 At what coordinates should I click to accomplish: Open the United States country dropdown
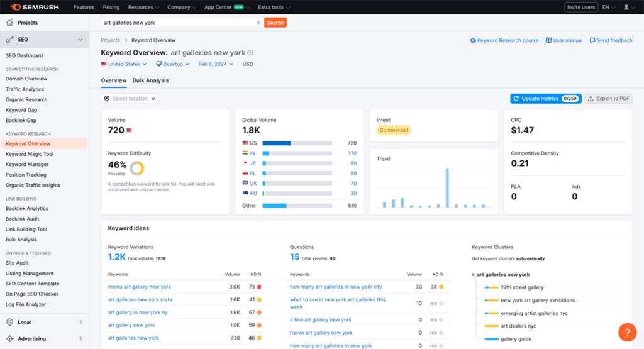pyautogui.click(x=124, y=64)
